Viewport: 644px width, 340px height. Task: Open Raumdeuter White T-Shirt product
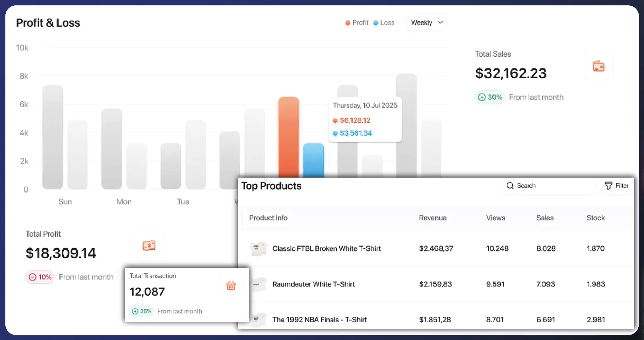point(313,284)
